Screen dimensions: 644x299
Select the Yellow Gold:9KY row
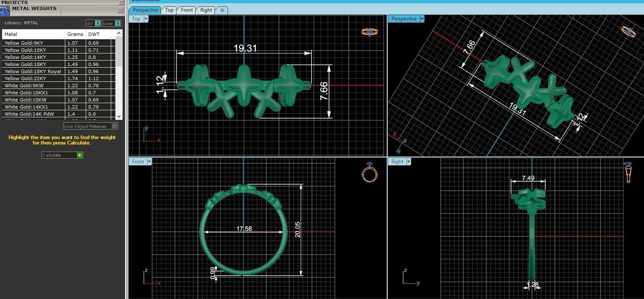pos(59,43)
